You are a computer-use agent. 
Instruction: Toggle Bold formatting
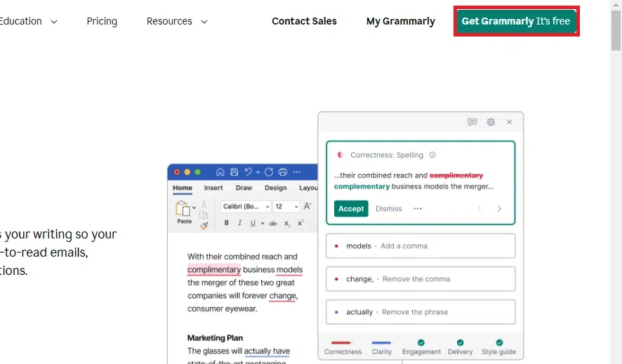pyautogui.click(x=227, y=223)
